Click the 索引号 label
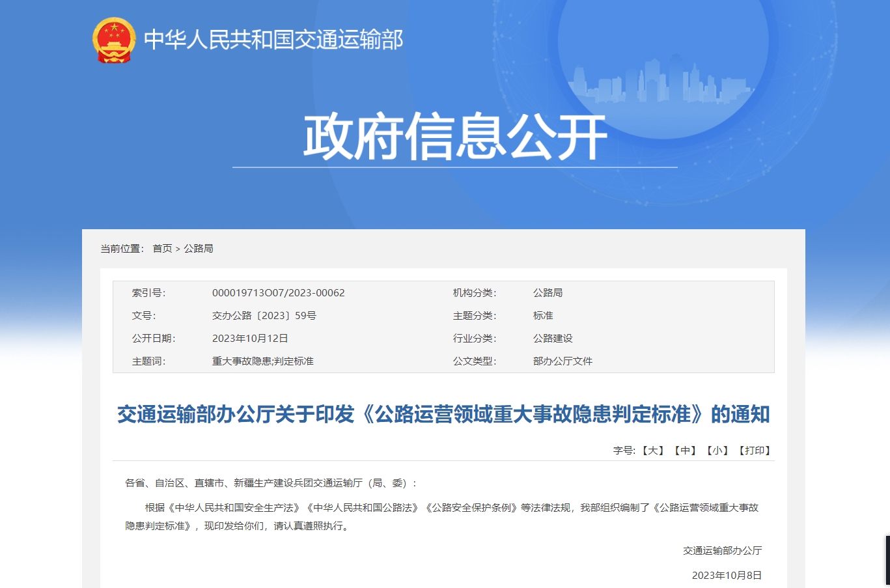890x588 pixels. click(148, 293)
